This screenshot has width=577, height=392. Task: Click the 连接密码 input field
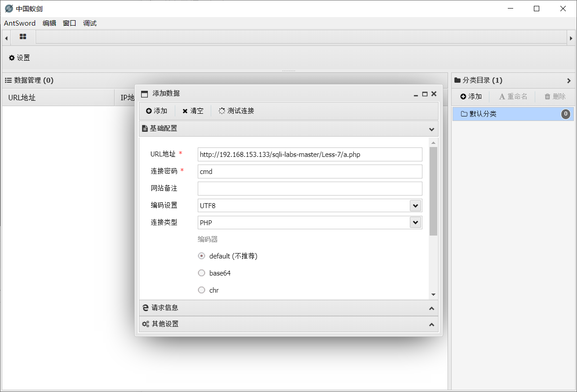click(310, 171)
